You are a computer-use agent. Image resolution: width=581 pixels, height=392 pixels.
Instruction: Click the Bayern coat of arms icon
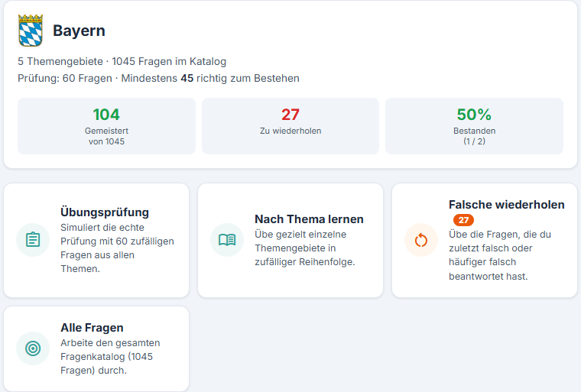[x=31, y=31]
